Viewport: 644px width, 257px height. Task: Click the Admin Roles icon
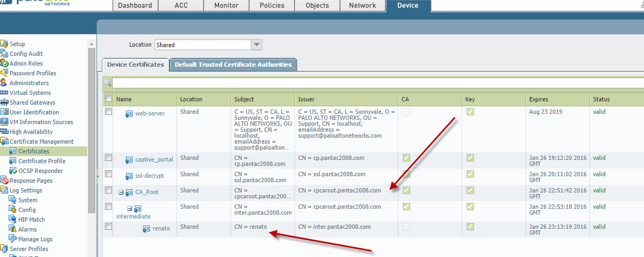point(4,63)
